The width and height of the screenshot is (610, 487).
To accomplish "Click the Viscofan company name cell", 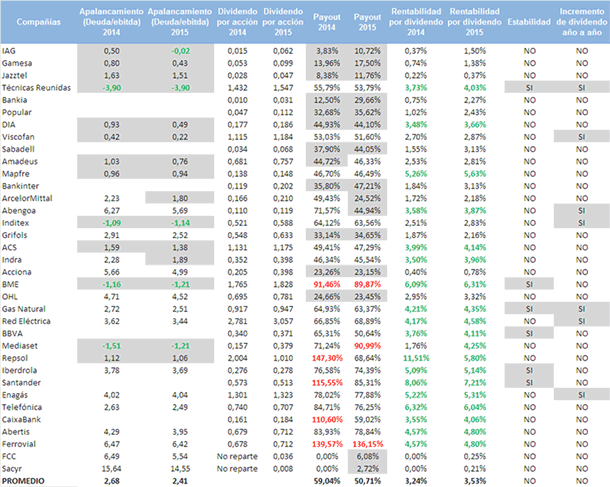I will coord(18,137).
